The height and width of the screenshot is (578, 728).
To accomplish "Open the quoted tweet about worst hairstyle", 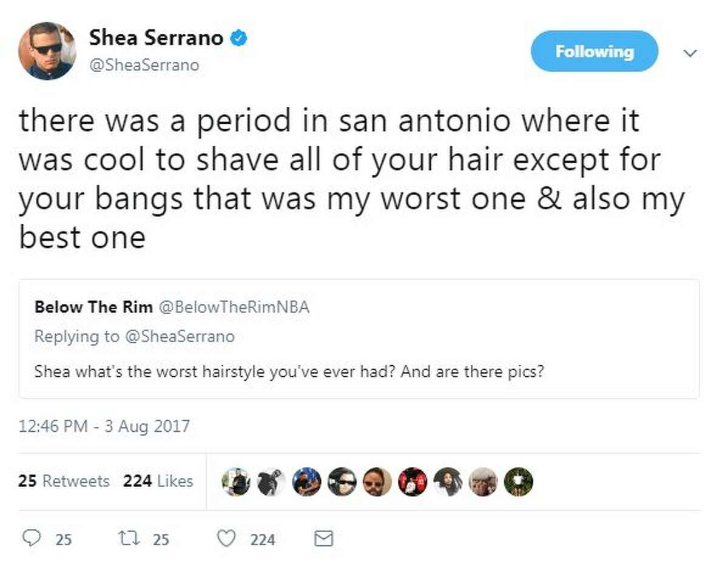I will pyautogui.click(x=359, y=338).
